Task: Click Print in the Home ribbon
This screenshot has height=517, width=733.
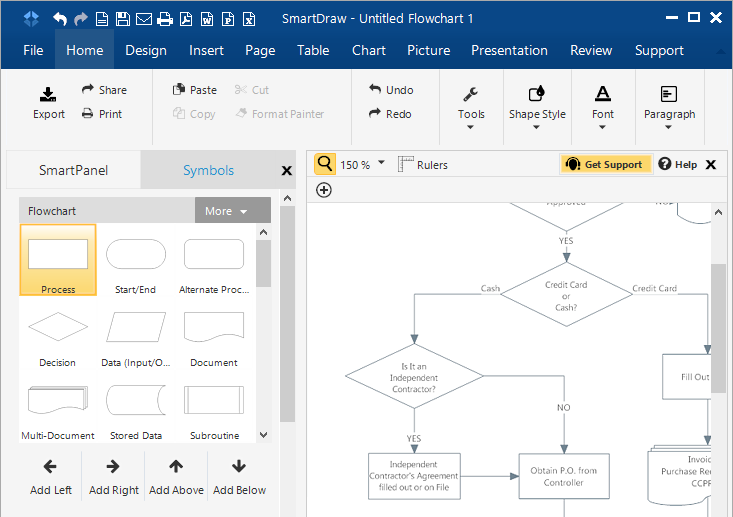Action: coord(102,114)
